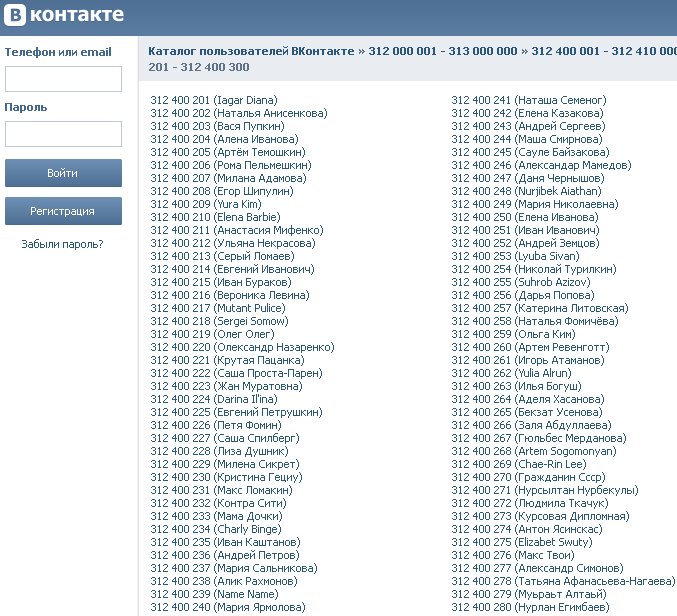Open user 312 400 218 Sergei Somow
Image resolution: width=677 pixels, height=616 pixels.
219,321
